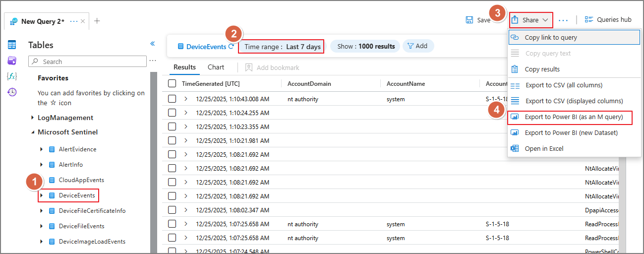The height and width of the screenshot is (254, 644).
Task: Click Add bookmark
Action: pos(272,67)
